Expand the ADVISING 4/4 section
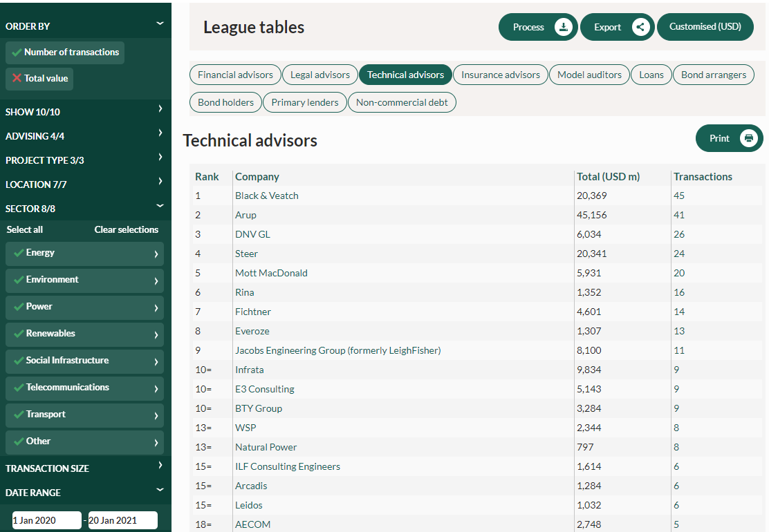769x532 pixels. pos(160,133)
